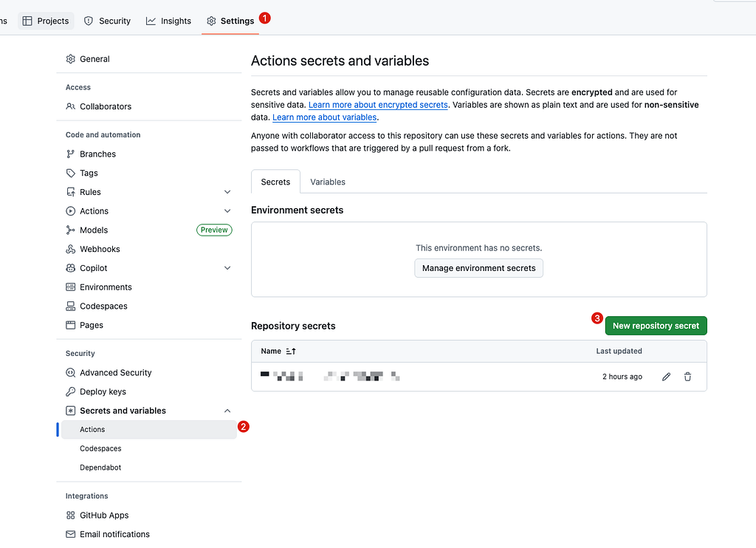This screenshot has height=548, width=756.
Task: Click the asterisk icon beside Secrets and variables
Action: point(70,411)
